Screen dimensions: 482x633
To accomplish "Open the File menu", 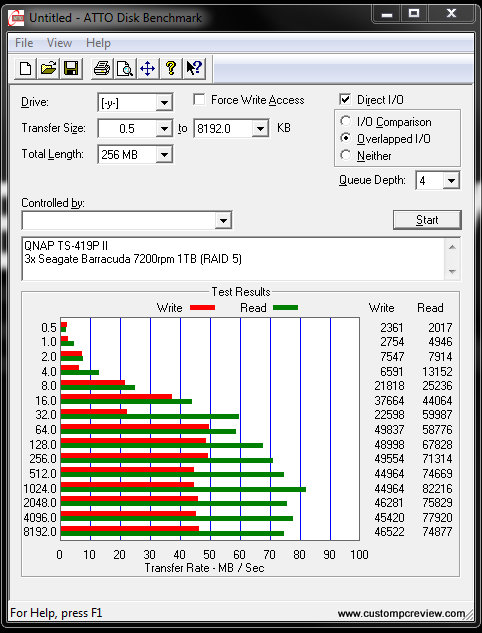I will click(x=24, y=43).
